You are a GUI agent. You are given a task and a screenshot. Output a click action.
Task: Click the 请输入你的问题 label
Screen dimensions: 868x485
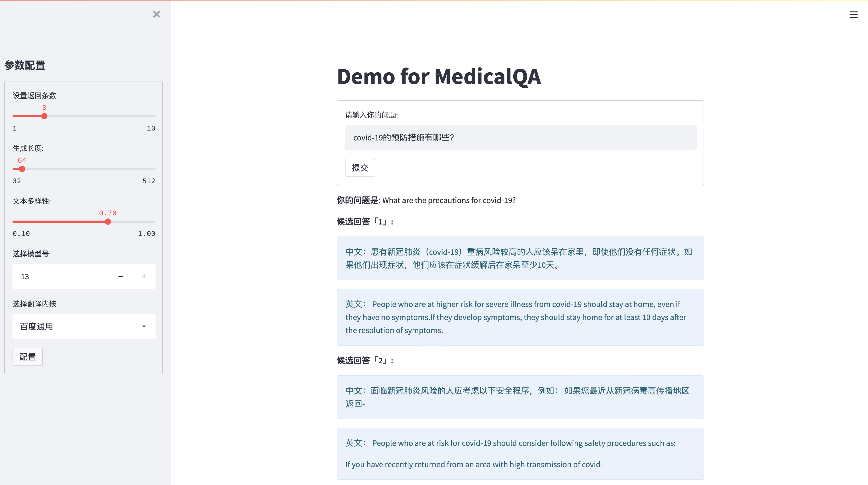[371, 115]
